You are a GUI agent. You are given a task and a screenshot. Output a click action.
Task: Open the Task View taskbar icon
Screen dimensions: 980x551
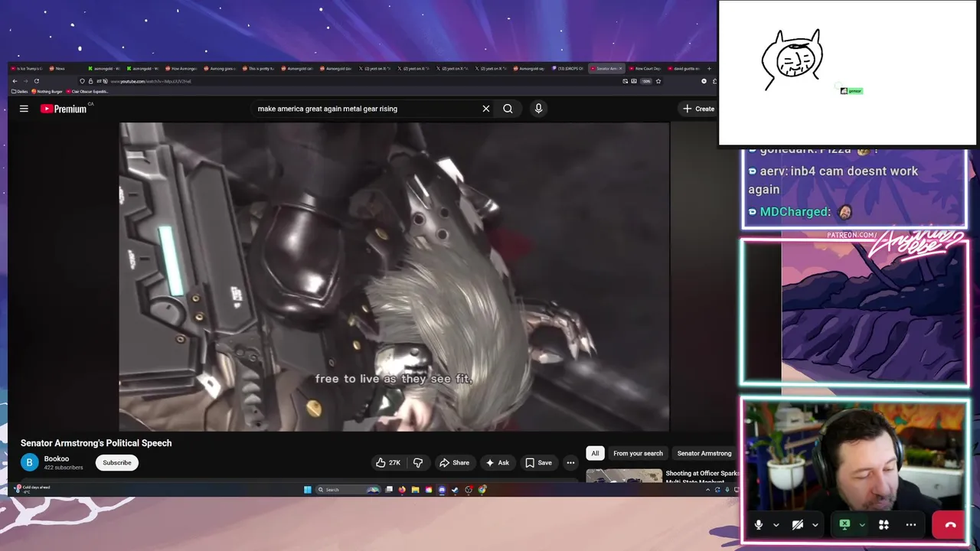[389, 490]
